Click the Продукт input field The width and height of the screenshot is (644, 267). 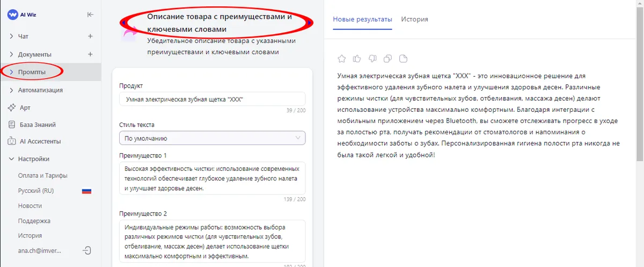pos(212,99)
